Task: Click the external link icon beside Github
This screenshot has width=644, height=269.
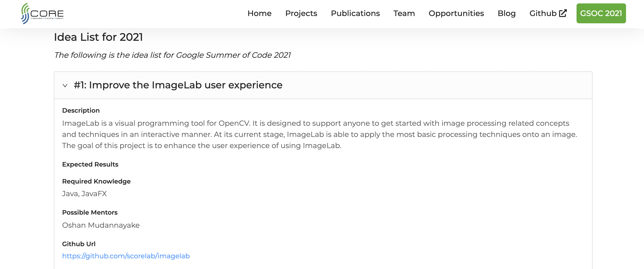Action: pyautogui.click(x=563, y=13)
